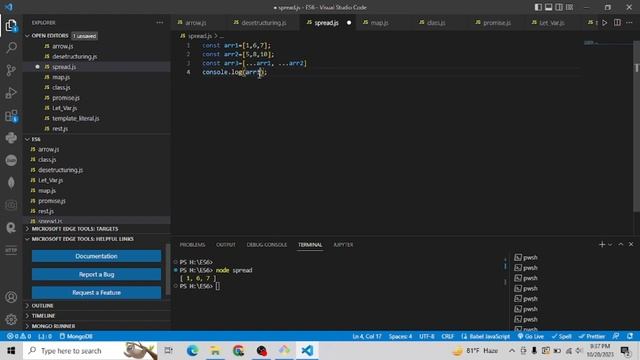
Task: Open the Python extension view
Action: click(x=11, y=138)
